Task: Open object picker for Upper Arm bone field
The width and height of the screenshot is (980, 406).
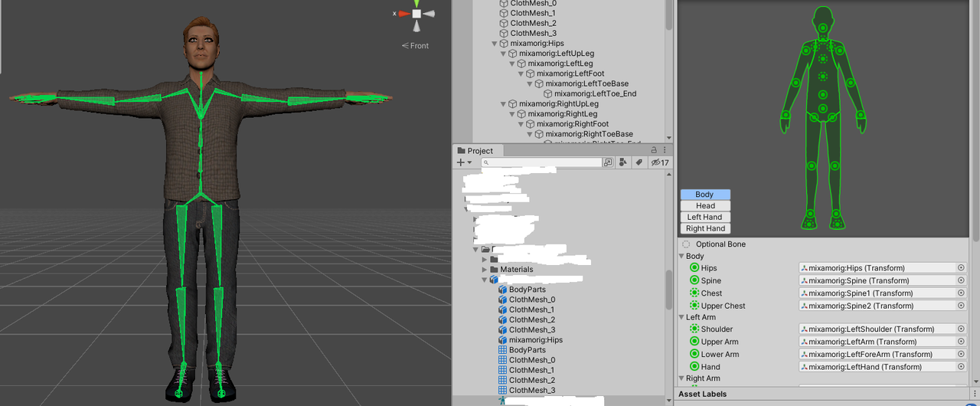Action: click(961, 342)
